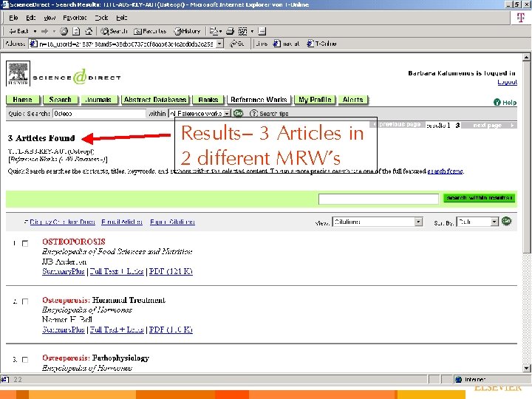Click the vertical scrollbar down arrow
The height and width of the screenshot is (399, 532).
(526, 368)
